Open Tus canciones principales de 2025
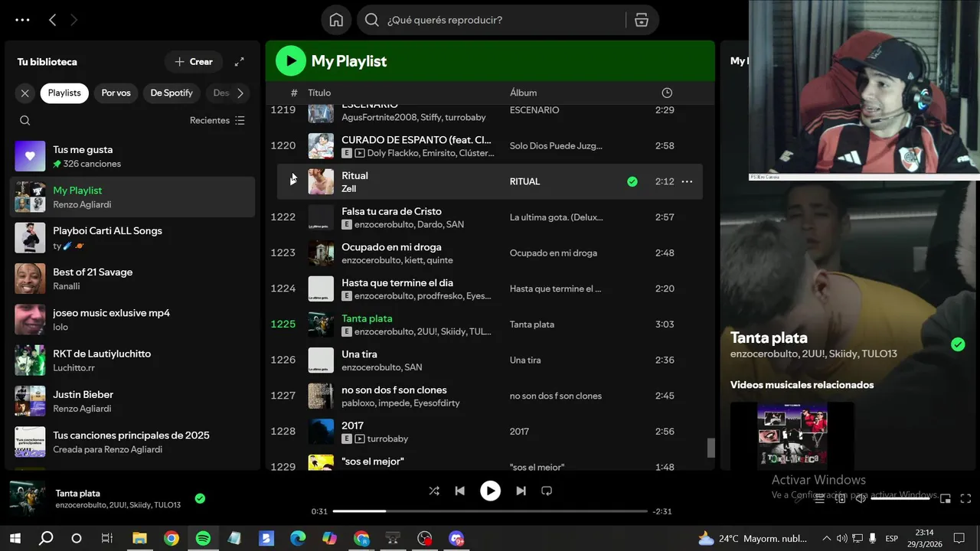Screen dimensions: 980x551 coord(132,442)
